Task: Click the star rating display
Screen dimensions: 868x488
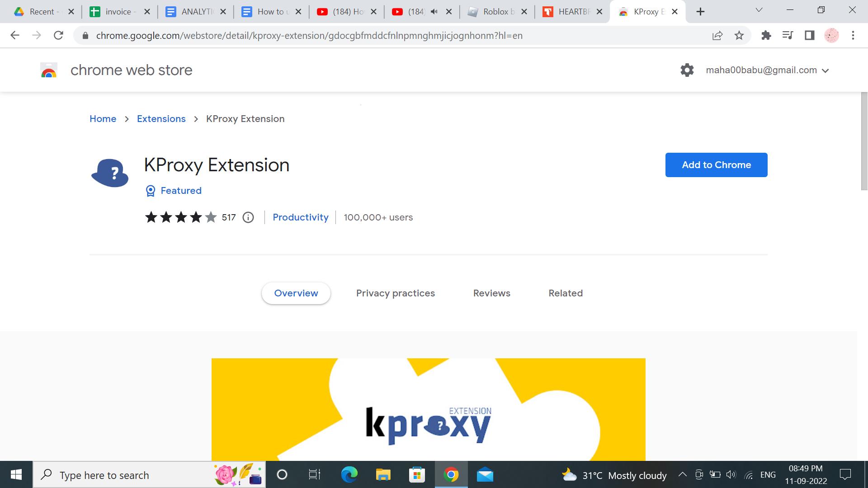Action: coord(181,217)
